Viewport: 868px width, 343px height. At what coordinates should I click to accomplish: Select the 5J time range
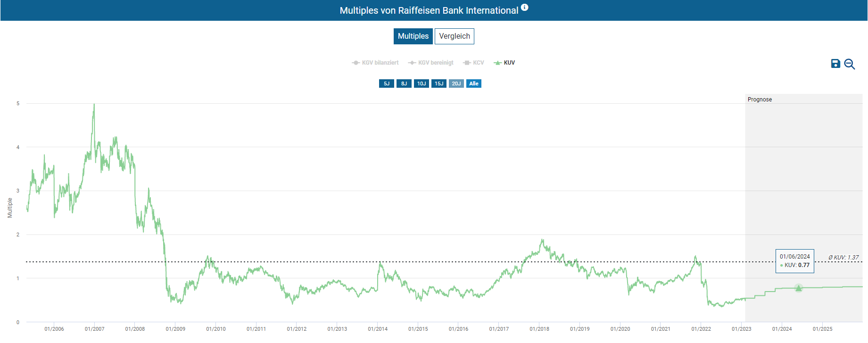pos(386,84)
